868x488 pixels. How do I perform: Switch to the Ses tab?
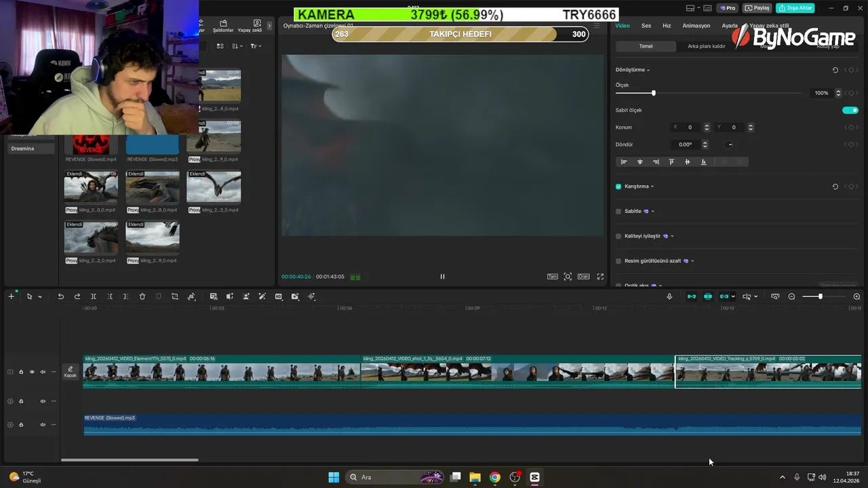pyautogui.click(x=646, y=26)
